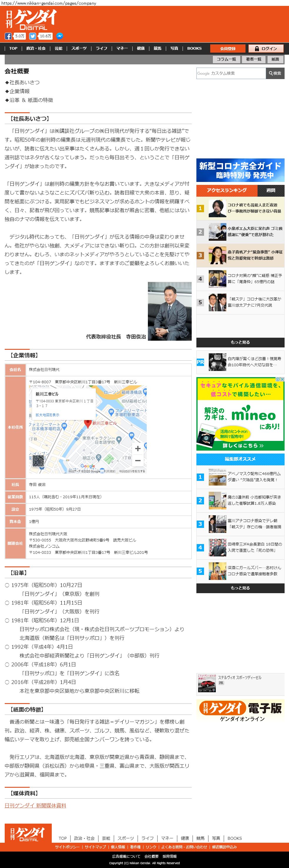The width and height of the screenshot is (289, 868).
Task: Open よくある質問・お問い合わせ footer link
Action: (184, 847)
